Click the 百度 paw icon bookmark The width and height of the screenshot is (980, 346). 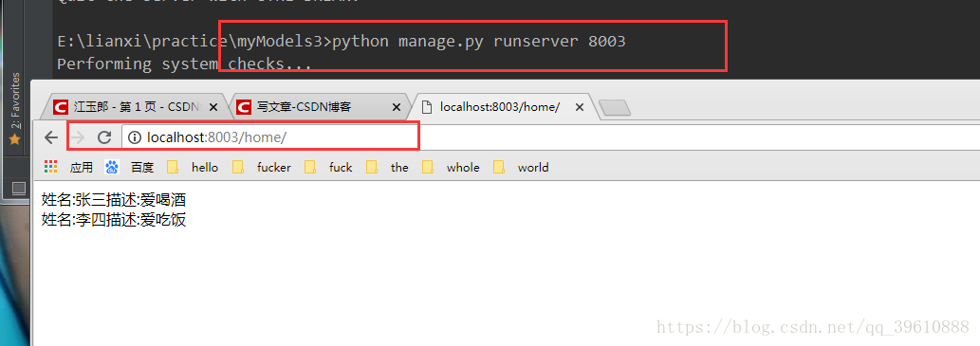click(x=112, y=167)
